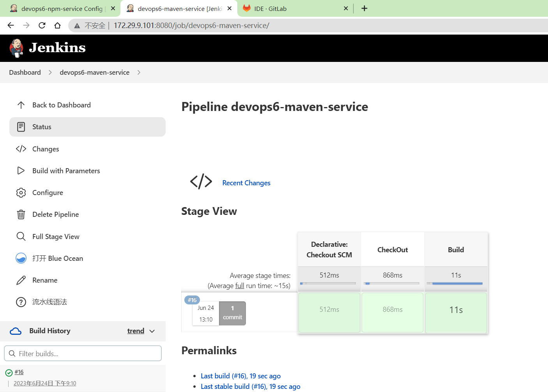Click the Blue Ocean wave icon
Viewport: 548px width, 392px height.
pos(21,258)
